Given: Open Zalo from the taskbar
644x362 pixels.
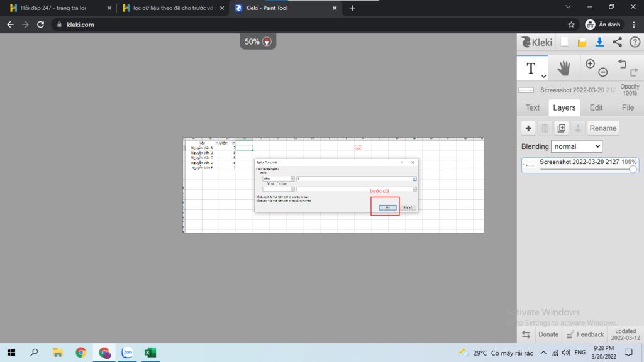Looking at the screenshot, I should coord(127,353).
